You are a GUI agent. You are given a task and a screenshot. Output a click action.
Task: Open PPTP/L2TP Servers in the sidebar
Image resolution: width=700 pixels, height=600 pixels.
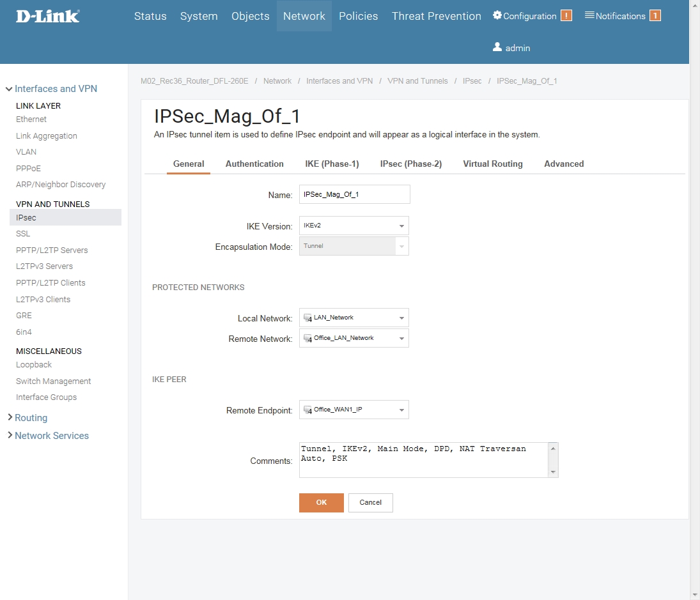click(x=52, y=250)
